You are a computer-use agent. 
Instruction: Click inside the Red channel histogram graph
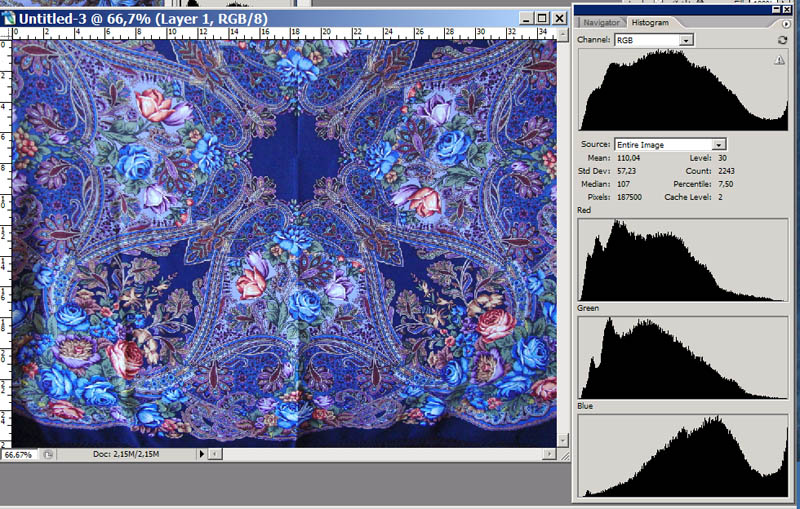[x=682, y=257]
